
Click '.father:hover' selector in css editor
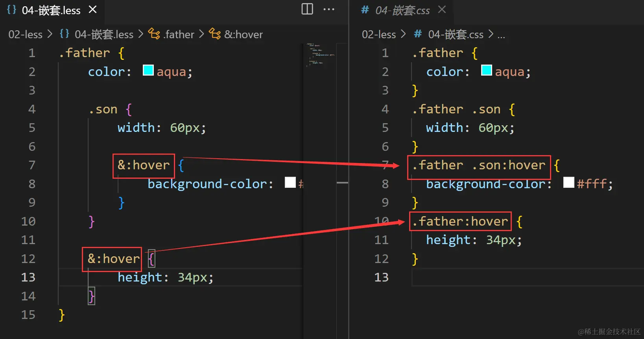[x=460, y=222]
